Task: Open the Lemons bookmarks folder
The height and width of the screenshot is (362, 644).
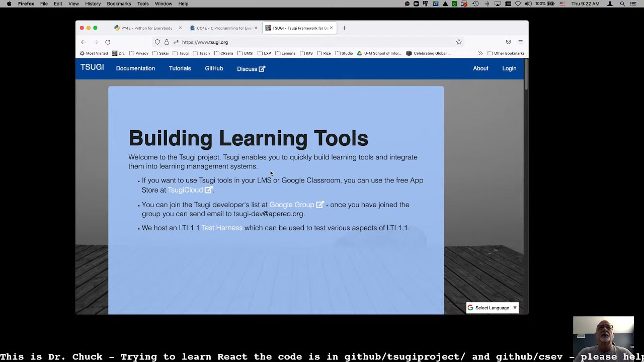Action: (285, 53)
